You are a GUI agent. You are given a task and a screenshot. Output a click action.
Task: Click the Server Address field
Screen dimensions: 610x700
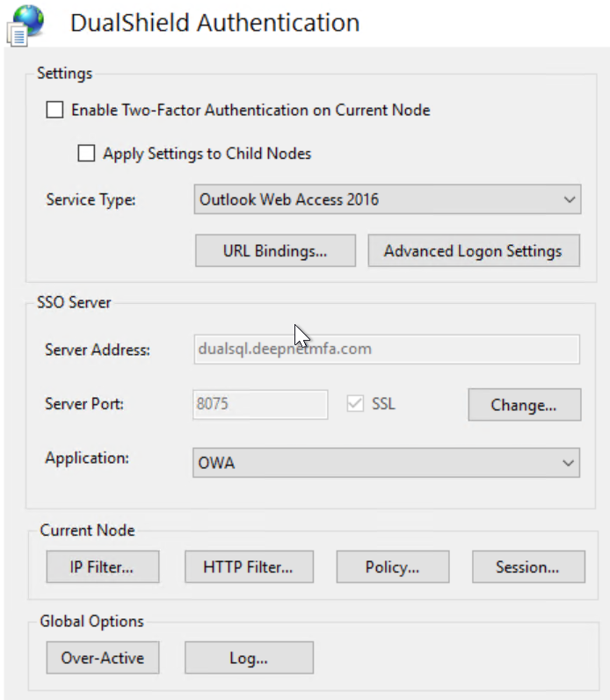point(385,350)
